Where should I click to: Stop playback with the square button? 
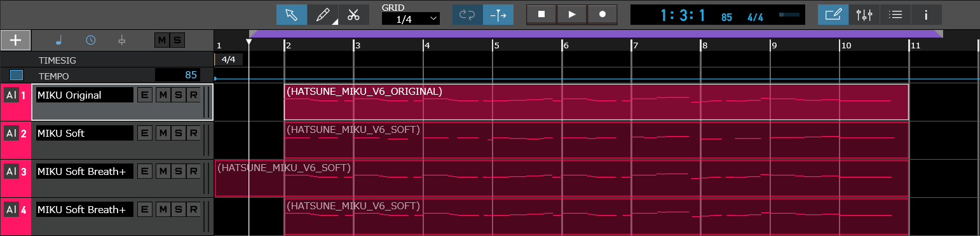541,14
